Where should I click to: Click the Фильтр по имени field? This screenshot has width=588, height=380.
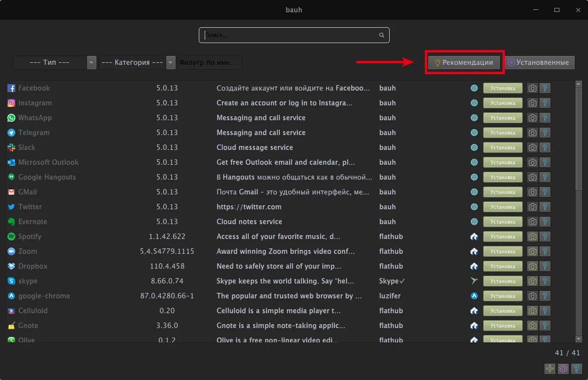(x=210, y=62)
